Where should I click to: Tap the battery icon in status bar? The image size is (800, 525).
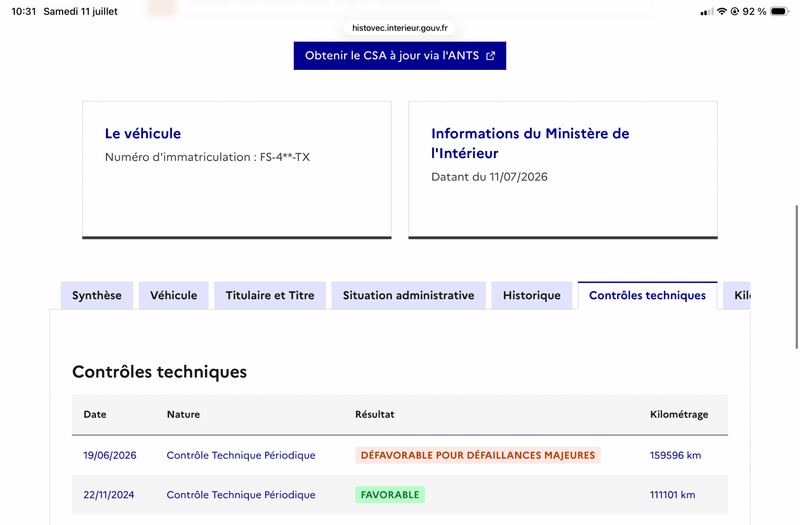(x=780, y=11)
